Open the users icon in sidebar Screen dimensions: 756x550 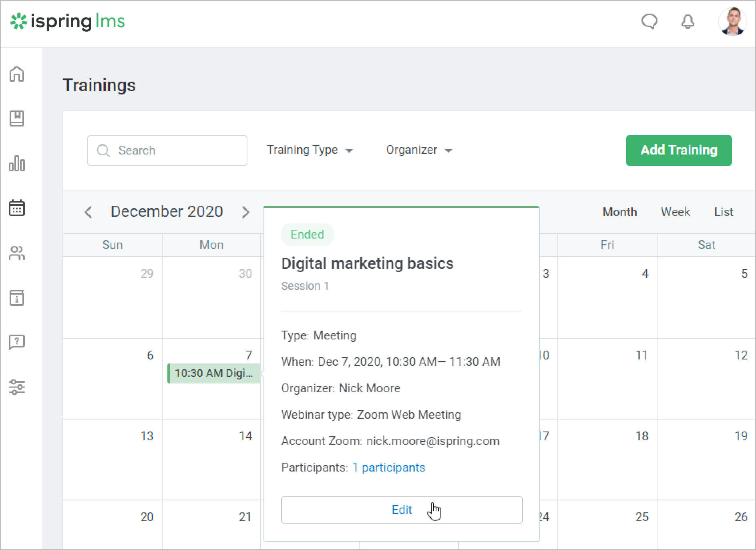pos(17,253)
